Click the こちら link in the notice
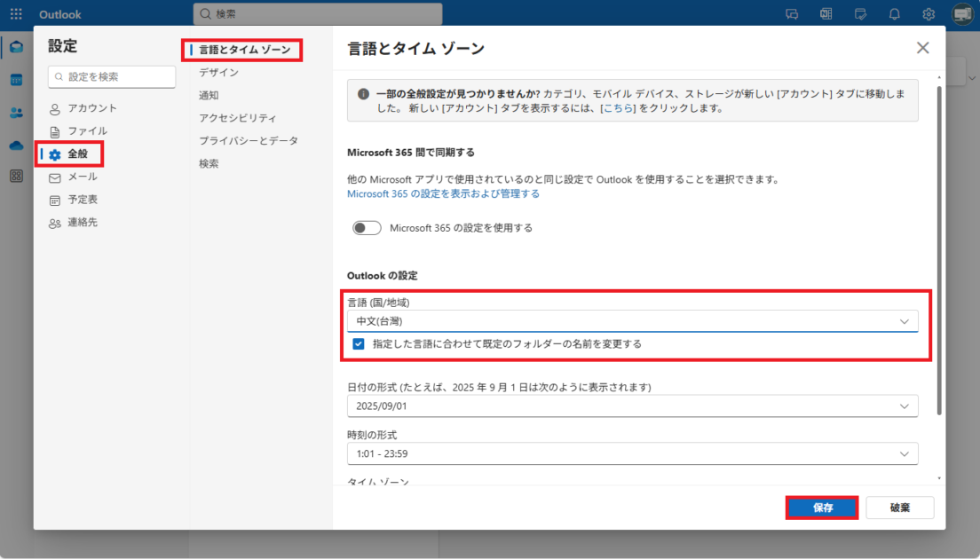This screenshot has width=980, height=559. click(x=619, y=108)
